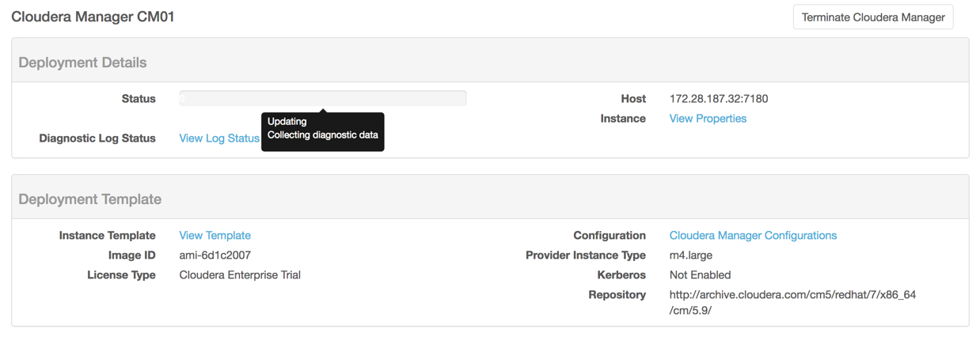Click the Provider Instance Type label

click(586, 256)
